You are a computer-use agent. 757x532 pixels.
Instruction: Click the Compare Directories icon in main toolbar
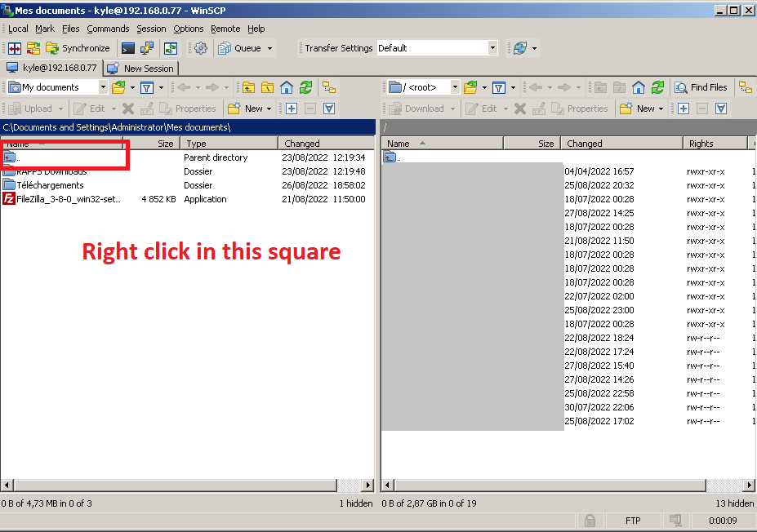pyautogui.click(x=15, y=48)
